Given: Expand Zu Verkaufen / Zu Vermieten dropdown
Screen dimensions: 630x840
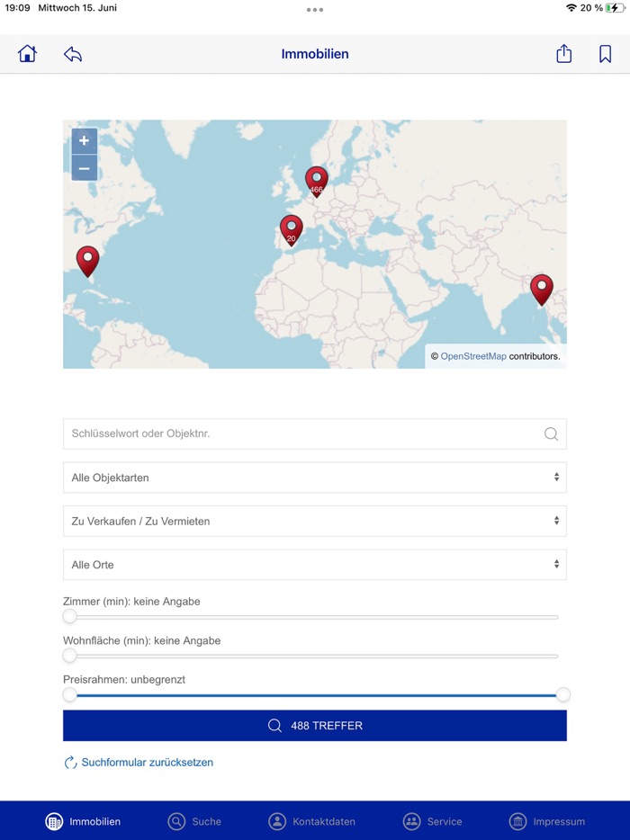Looking at the screenshot, I should pos(314,521).
